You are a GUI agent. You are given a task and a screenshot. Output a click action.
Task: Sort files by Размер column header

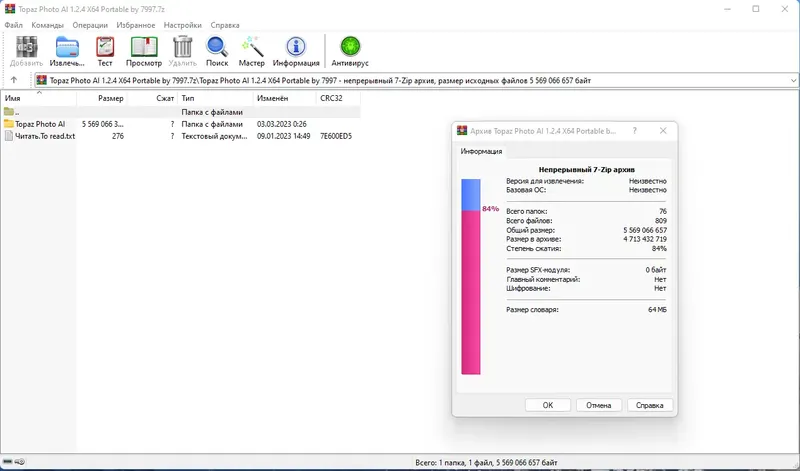coord(102,98)
